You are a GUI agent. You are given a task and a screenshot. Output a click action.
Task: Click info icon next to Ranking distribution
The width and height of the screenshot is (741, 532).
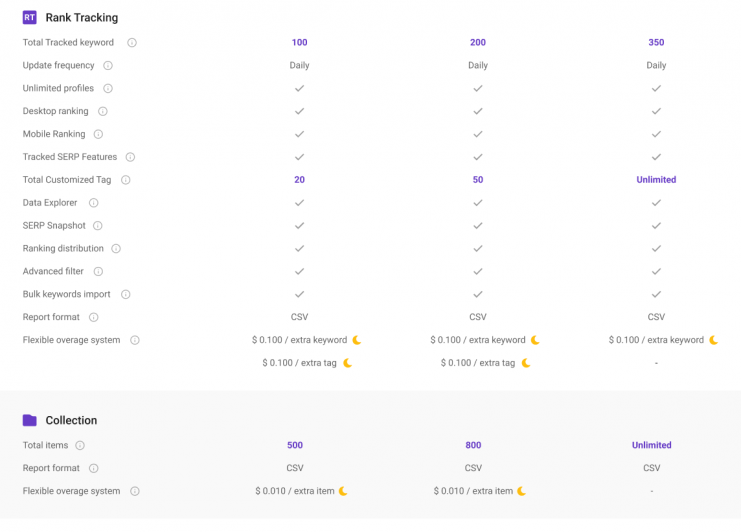(116, 249)
